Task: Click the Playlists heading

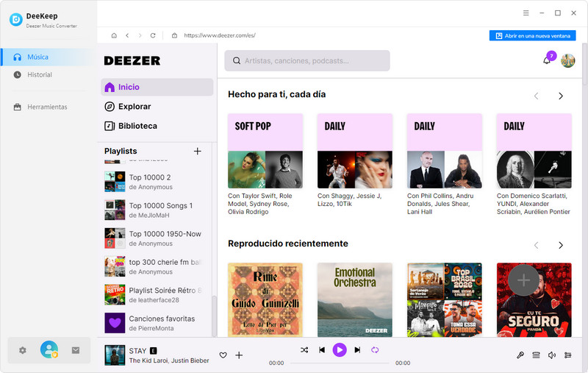Action: 121,152
